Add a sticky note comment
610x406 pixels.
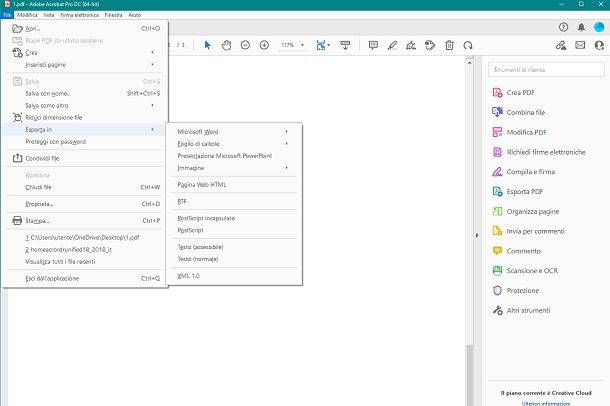point(373,45)
